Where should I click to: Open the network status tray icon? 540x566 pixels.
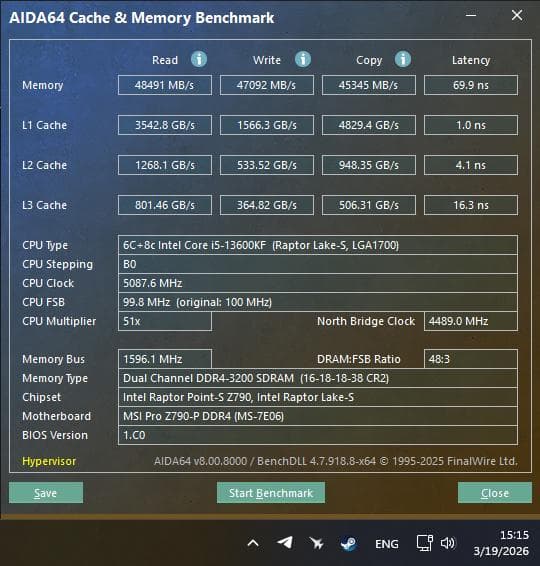[424, 543]
